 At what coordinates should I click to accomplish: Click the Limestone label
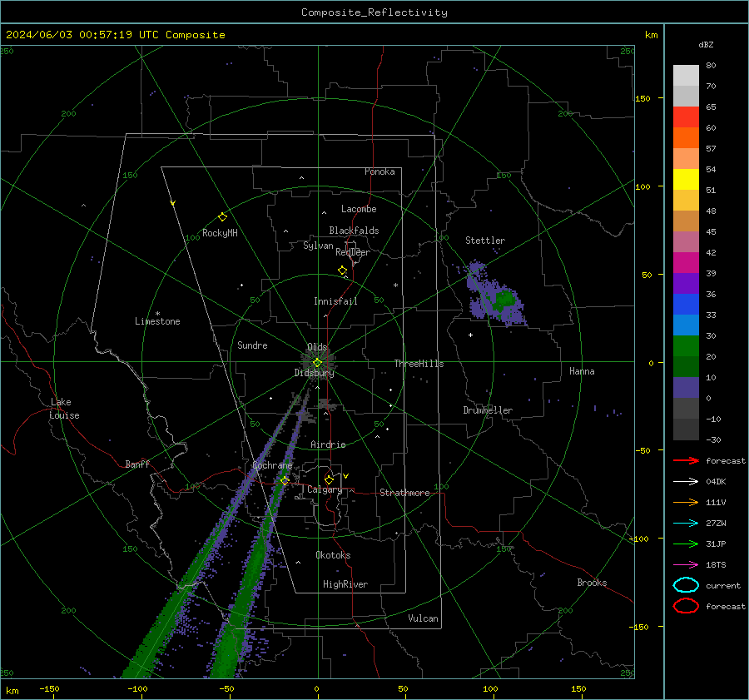(x=157, y=321)
